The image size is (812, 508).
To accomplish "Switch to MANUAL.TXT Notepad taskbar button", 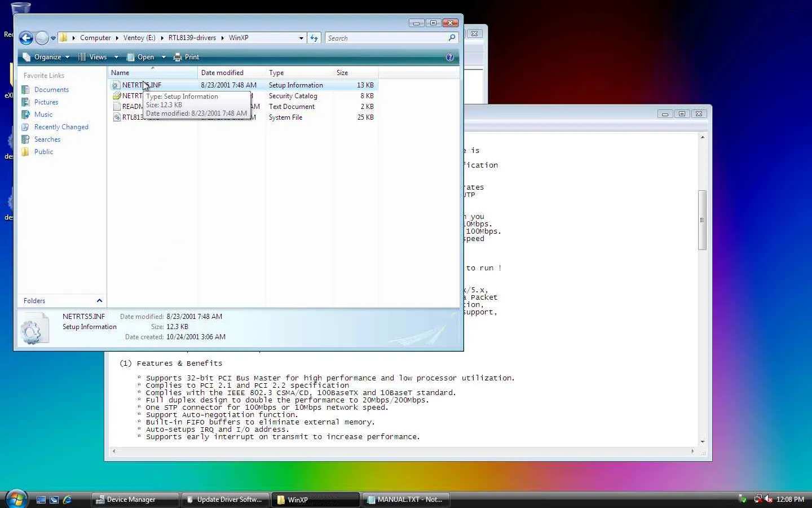I will (x=406, y=500).
